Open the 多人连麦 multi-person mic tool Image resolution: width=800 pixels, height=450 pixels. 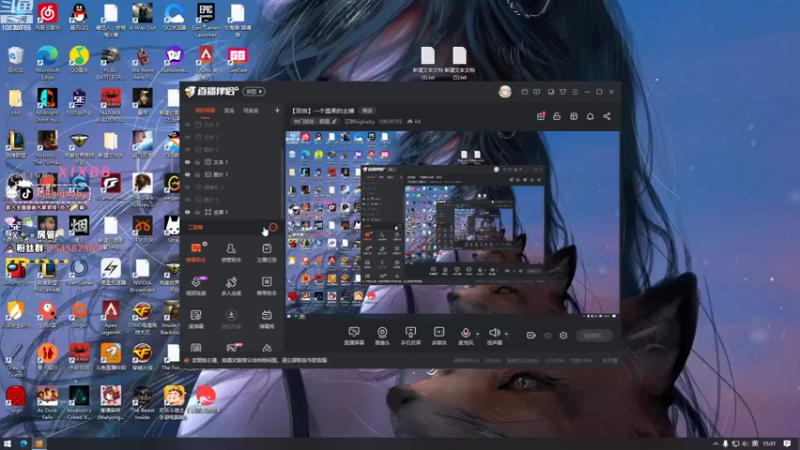tap(231, 286)
